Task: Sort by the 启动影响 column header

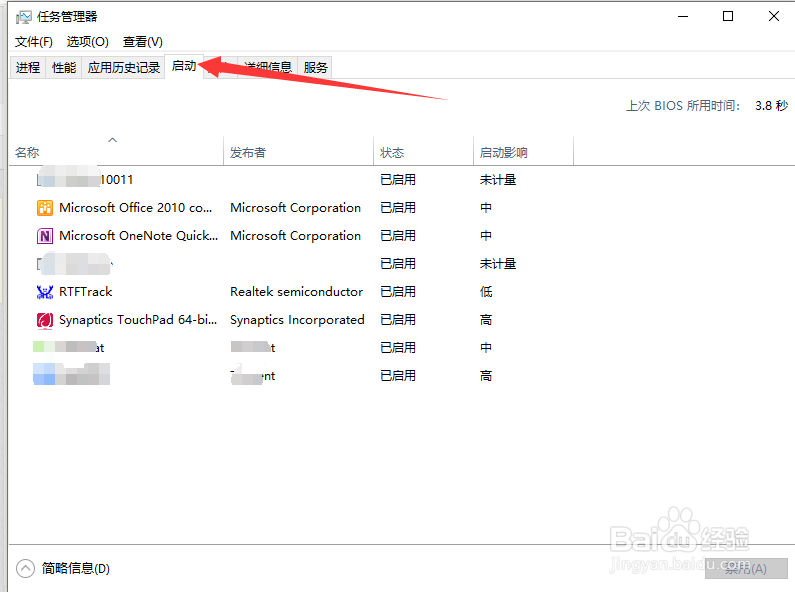Action: click(524, 153)
